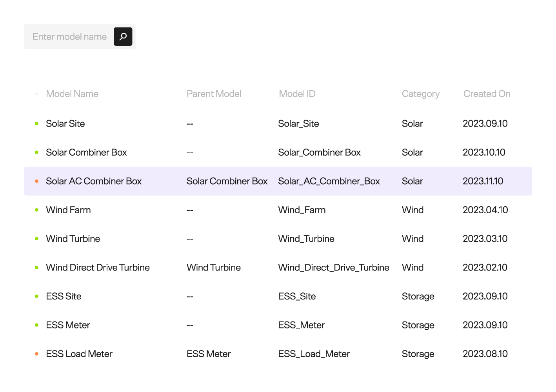Screen dimensions: 556x392
Task: Toggle the status indicator for Solar Combiner Box
Action: point(36,152)
